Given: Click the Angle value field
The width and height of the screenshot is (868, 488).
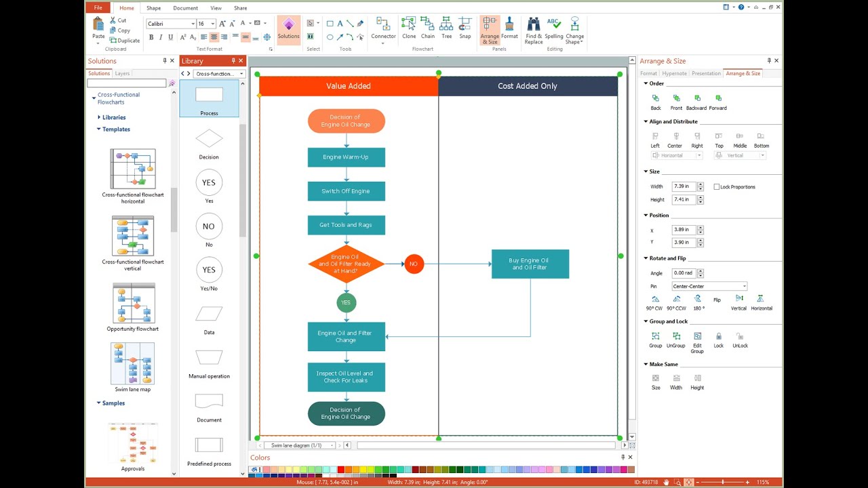Looking at the screenshot, I should [684, 273].
